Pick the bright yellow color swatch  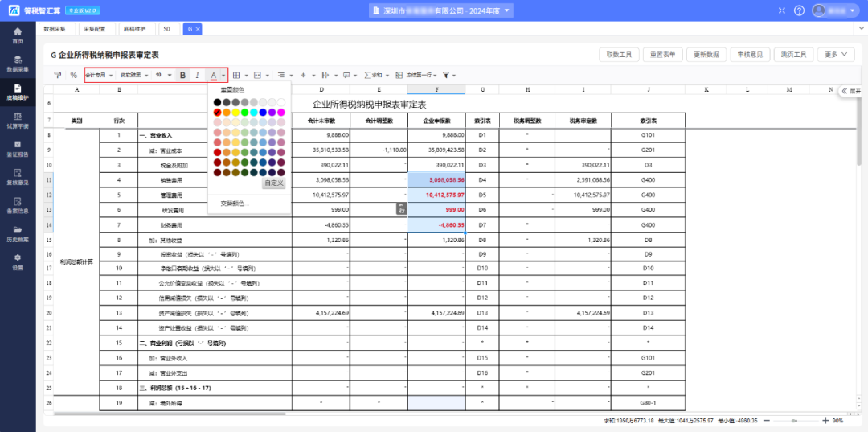tap(235, 113)
